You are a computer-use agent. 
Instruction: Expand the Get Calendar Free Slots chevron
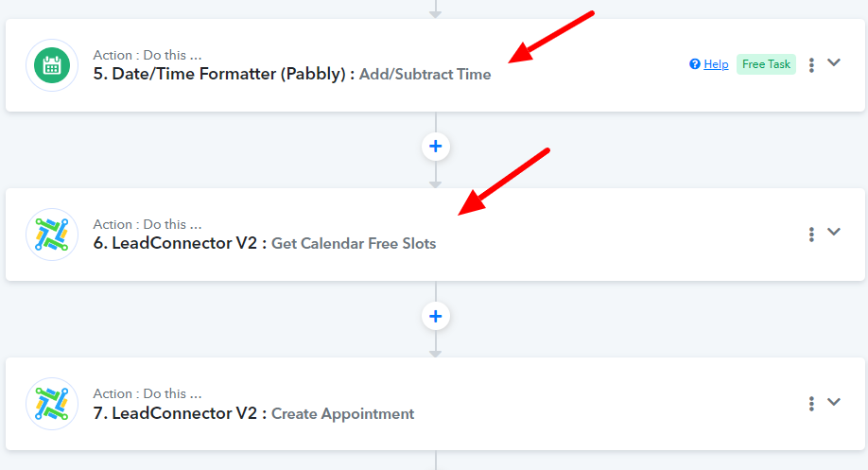[834, 232]
